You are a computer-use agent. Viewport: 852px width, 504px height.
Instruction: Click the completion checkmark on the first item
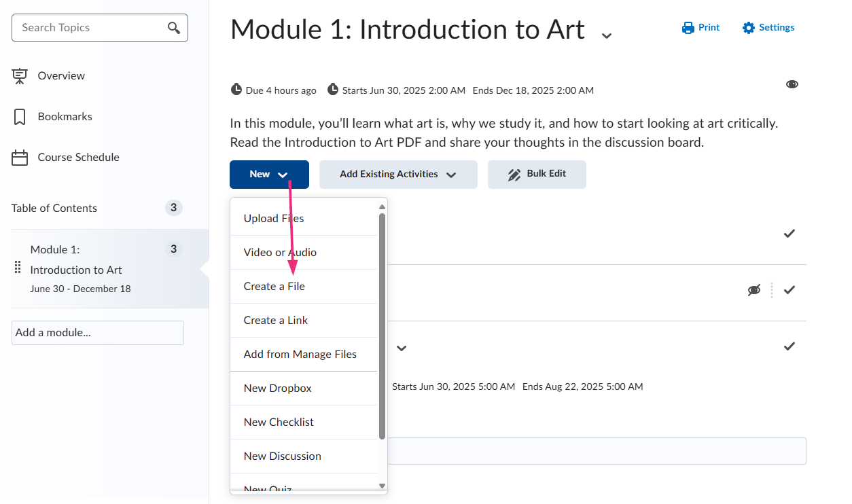point(789,234)
